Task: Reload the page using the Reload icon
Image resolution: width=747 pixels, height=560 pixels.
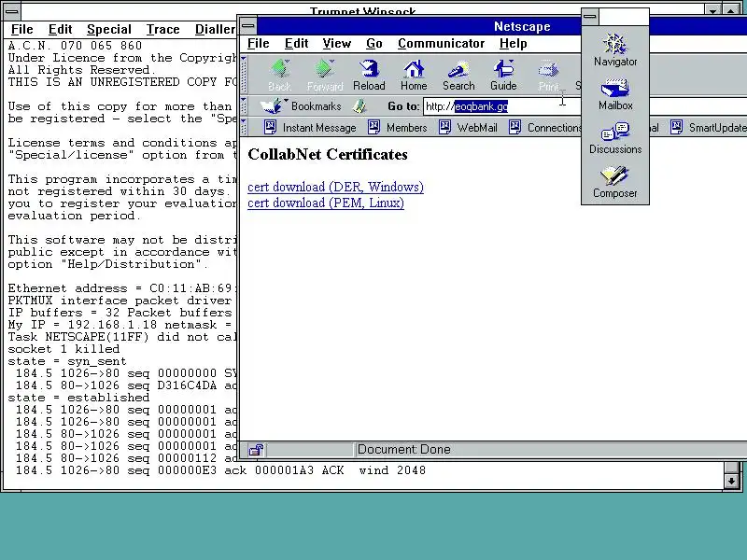Action: click(369, 76)
